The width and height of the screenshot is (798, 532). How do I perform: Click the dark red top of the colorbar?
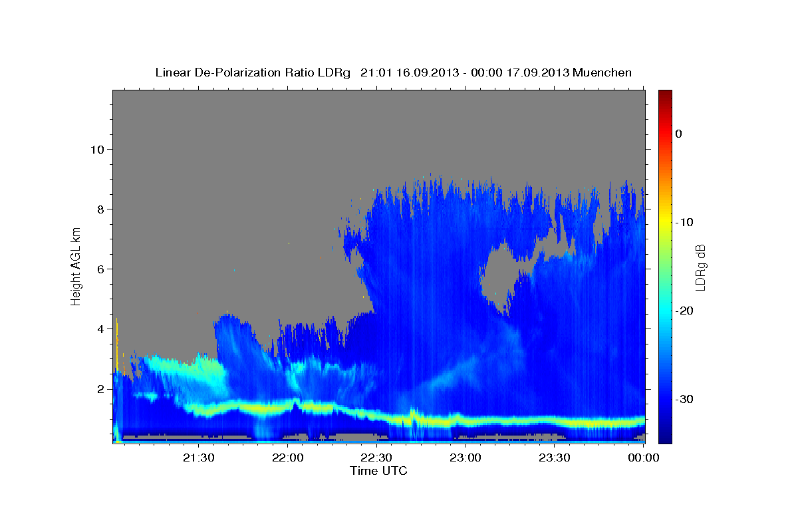[665, 96]
